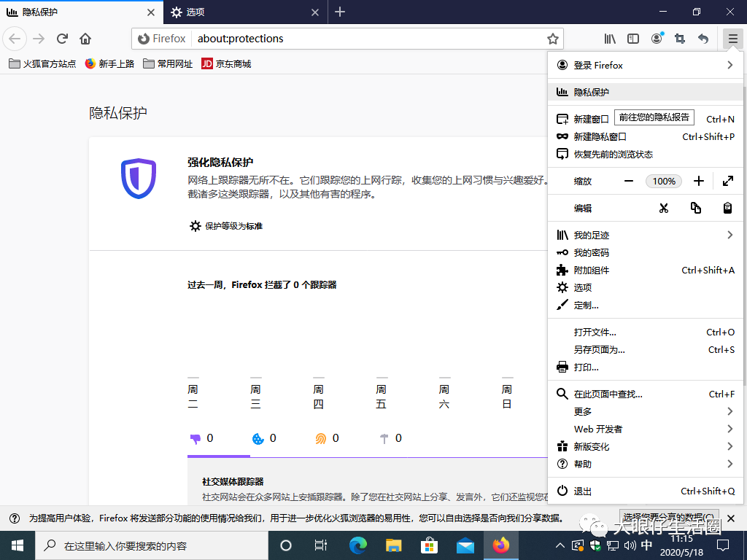Click the taskbar search box

click(x=152, y=545)
